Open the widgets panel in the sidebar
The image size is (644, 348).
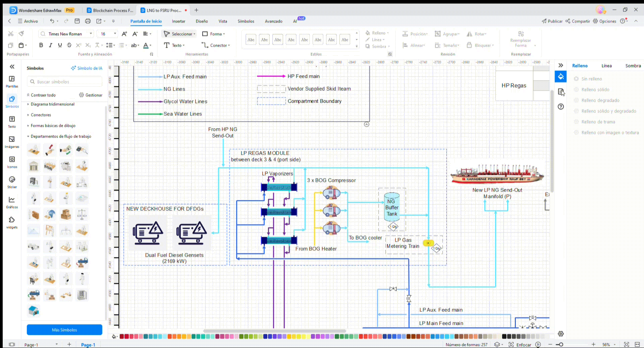[x=12, y=222]
